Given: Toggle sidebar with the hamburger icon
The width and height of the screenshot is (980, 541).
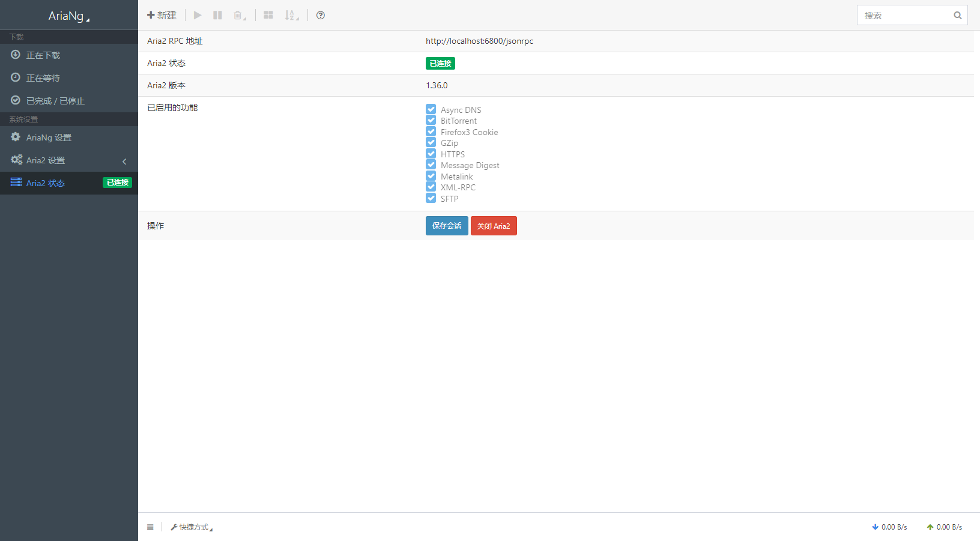Looking at the screenshot, I should (x=150, y=527).
